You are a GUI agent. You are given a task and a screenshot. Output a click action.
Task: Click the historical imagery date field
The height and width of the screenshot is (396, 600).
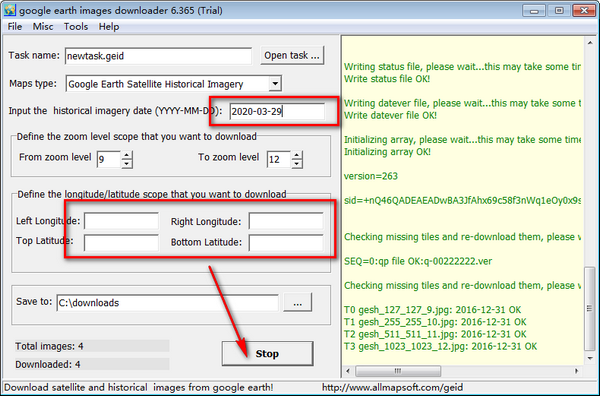point(277,111)
